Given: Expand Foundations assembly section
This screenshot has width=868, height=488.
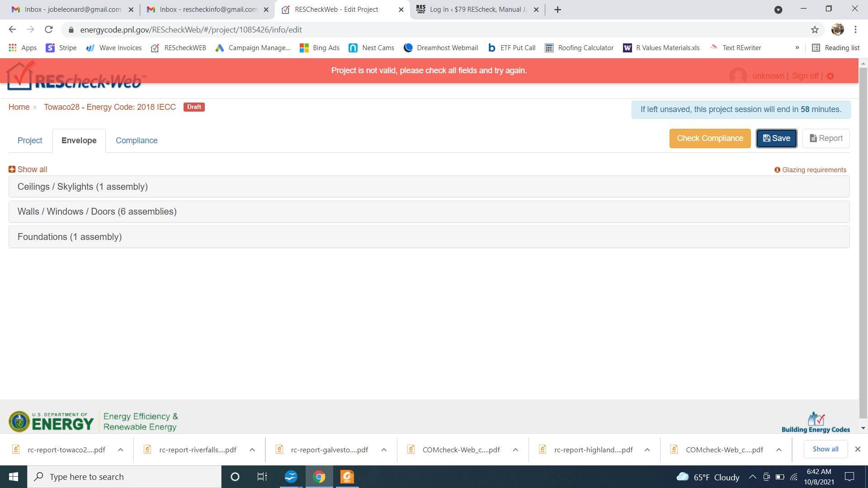Looking at the screenshot, I should (69, 237).
